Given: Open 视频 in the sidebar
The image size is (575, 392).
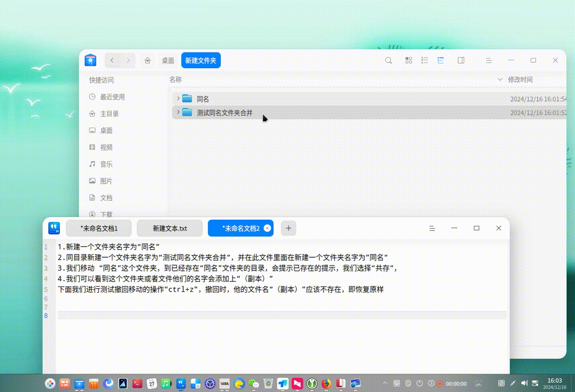Looking at the screenshot, I should (x=101, y=147).
